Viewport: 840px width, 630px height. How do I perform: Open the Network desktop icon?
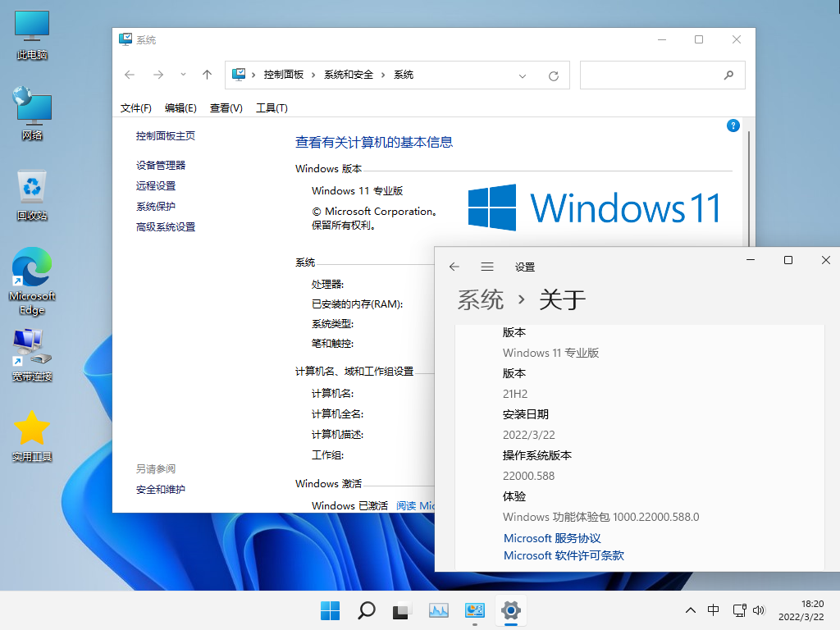32,113
